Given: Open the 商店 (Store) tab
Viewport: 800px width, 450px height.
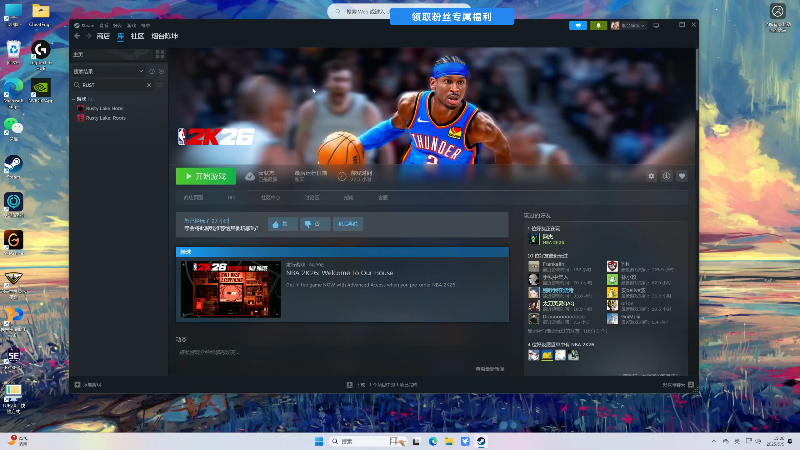Looking at the screenshot, I should tap(103, 36).
